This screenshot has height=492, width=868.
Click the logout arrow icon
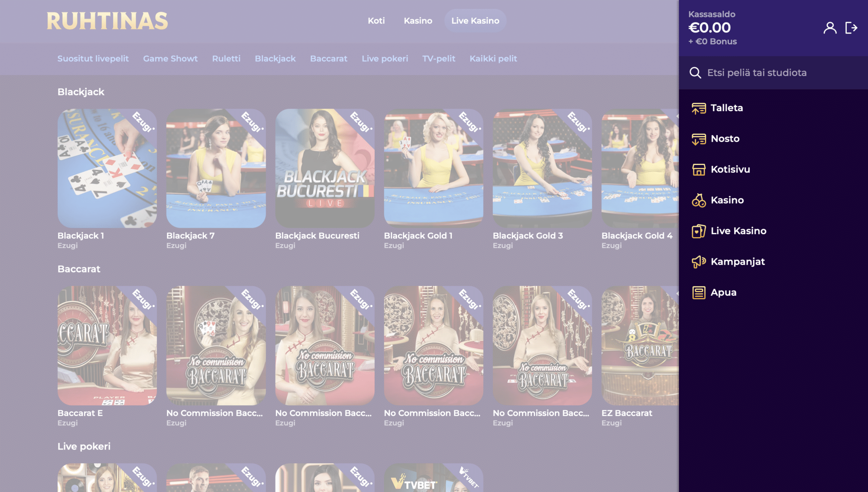851,28
